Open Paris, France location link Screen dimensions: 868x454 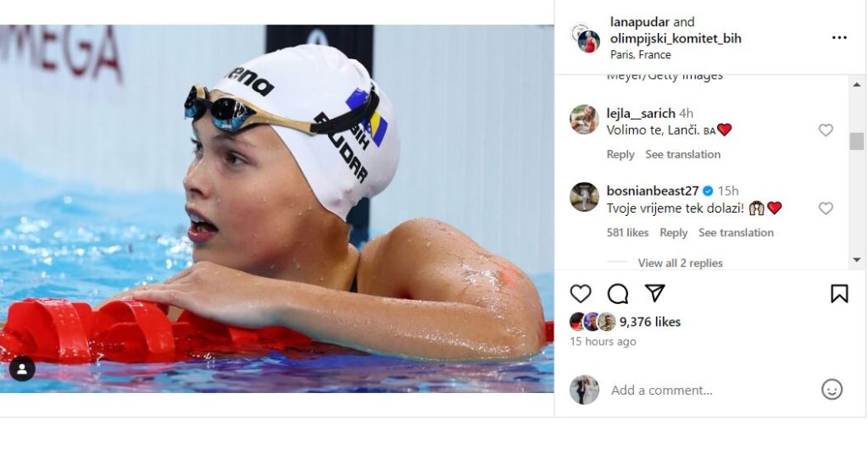[x=641, y=55]
